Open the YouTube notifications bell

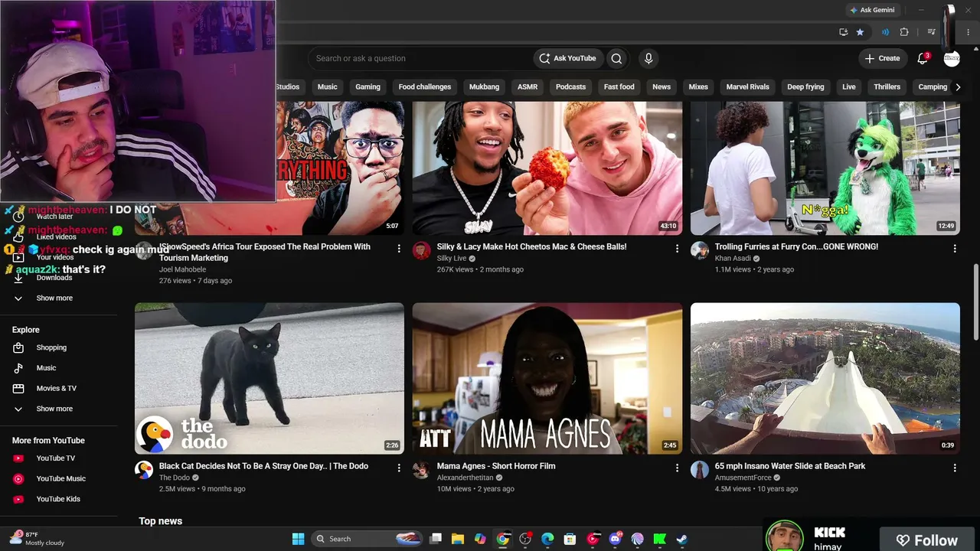[x=923, y=58]
